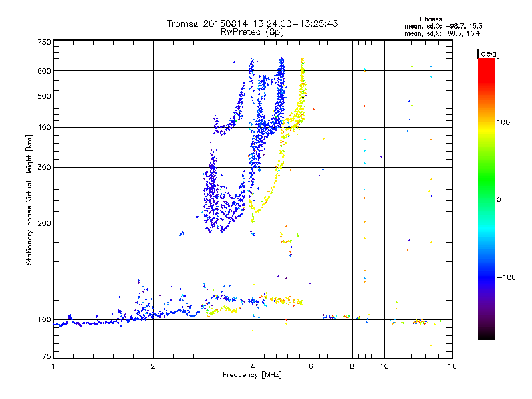Click the y-axis label "300"
The image size is (532, 399).
[44, 167]
